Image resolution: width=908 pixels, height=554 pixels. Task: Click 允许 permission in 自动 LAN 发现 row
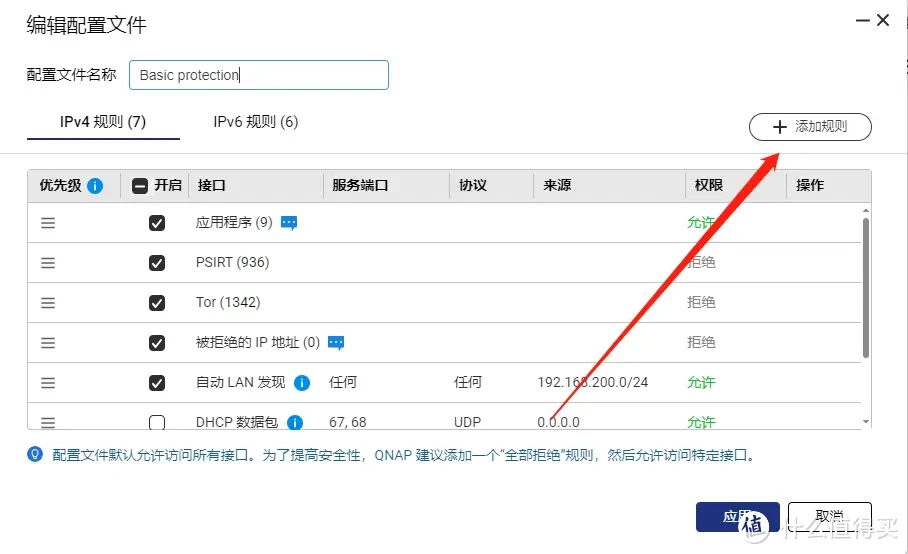pyautogui.click(x=701, y=383)
